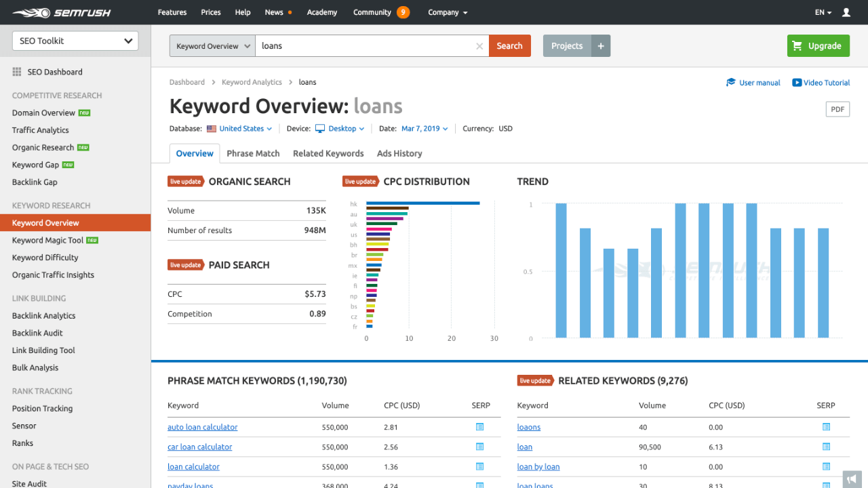Open SERP icon for loan calculator row
This screenshot has width=868, height=488.
coord(479,466)
